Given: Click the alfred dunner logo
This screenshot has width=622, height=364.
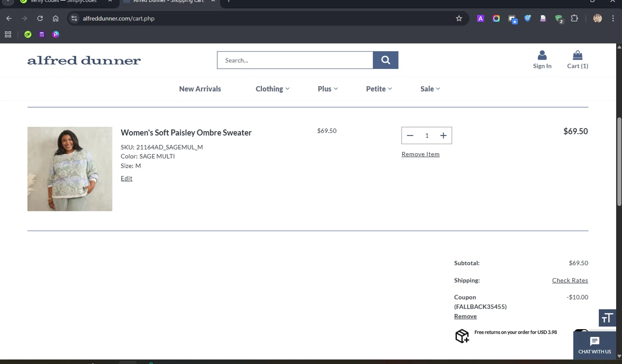Looking at the screenshot, I should pyautogui.click(x=84, y=60).
